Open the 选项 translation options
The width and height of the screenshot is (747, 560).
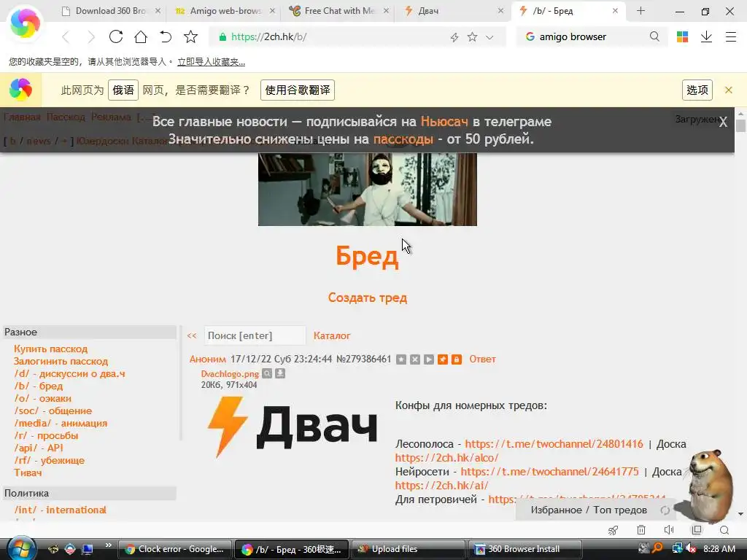pos(697,90)
